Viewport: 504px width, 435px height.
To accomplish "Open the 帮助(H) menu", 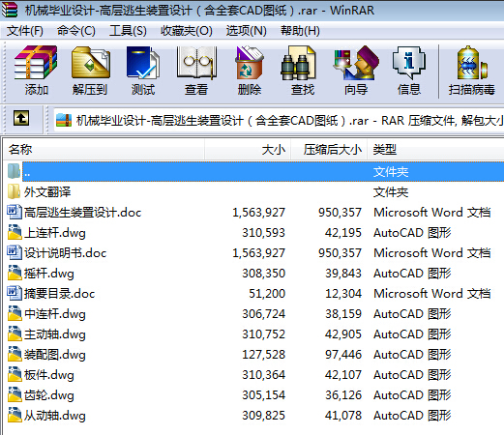I will click(x=300, y=31).
